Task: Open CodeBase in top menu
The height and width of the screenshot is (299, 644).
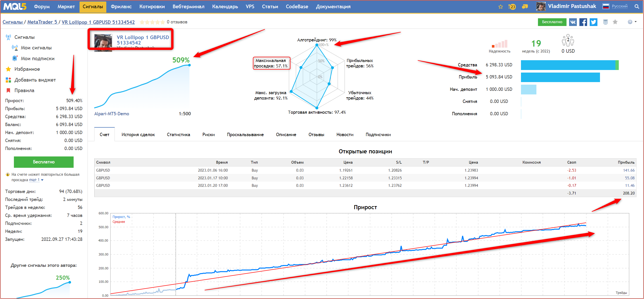Action: point(297,7)
